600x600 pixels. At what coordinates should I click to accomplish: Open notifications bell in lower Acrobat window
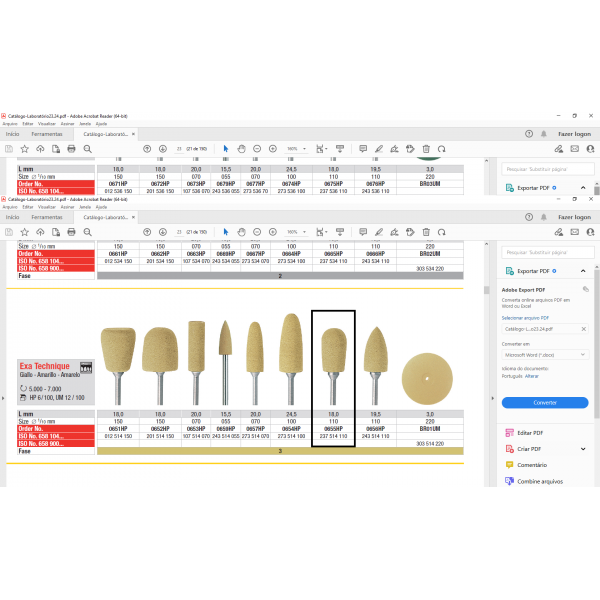[x=543, y=217]
